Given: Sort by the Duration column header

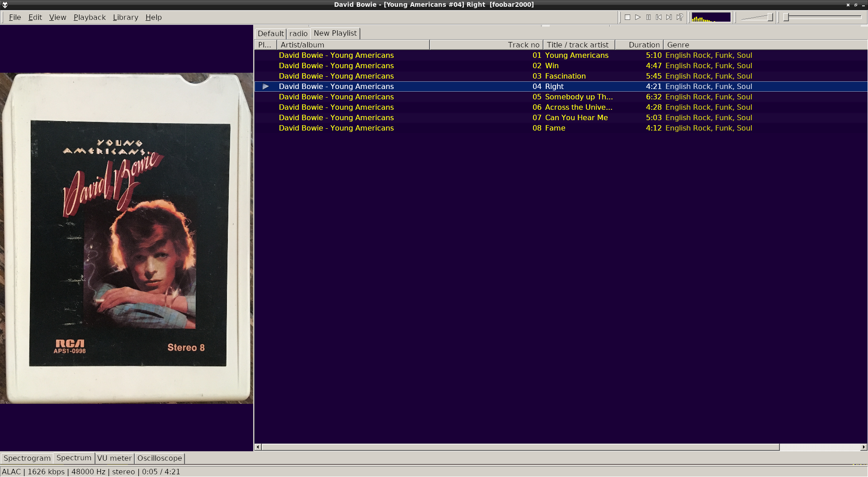Looking at the screenshot, I should (x=639, y=45).
